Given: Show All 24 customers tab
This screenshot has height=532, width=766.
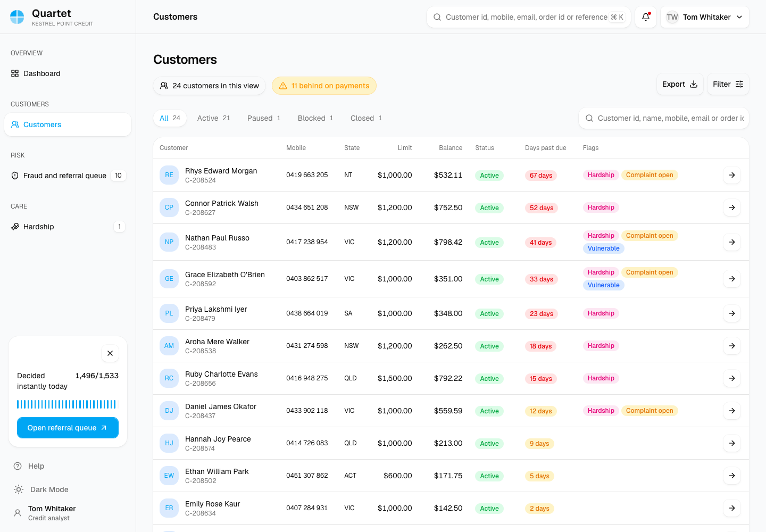Looking at the screenshot, I should click(170, 118).
